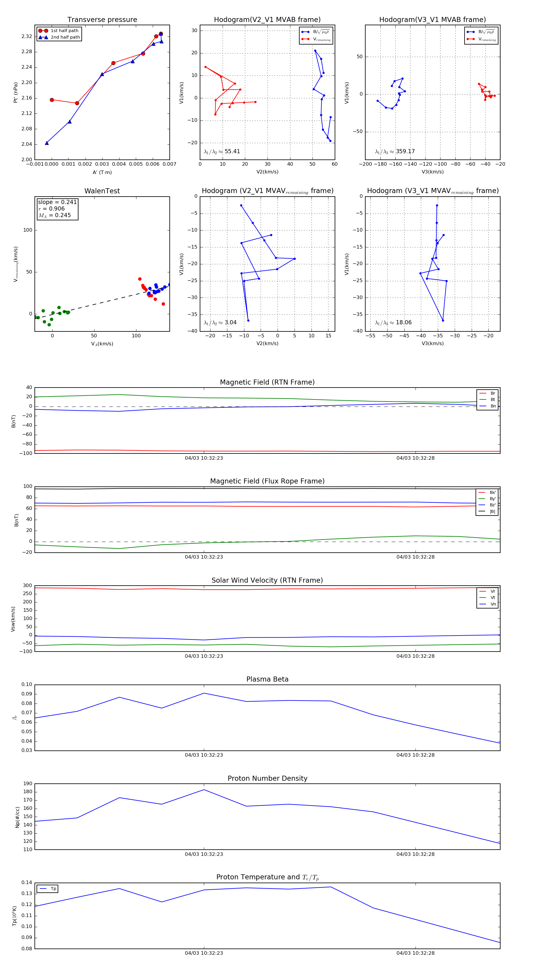The width and height of the screenshot is (535, 980).
Task: Click the "Pt' (nPa)" y-axis label
Action: point(16,92)
